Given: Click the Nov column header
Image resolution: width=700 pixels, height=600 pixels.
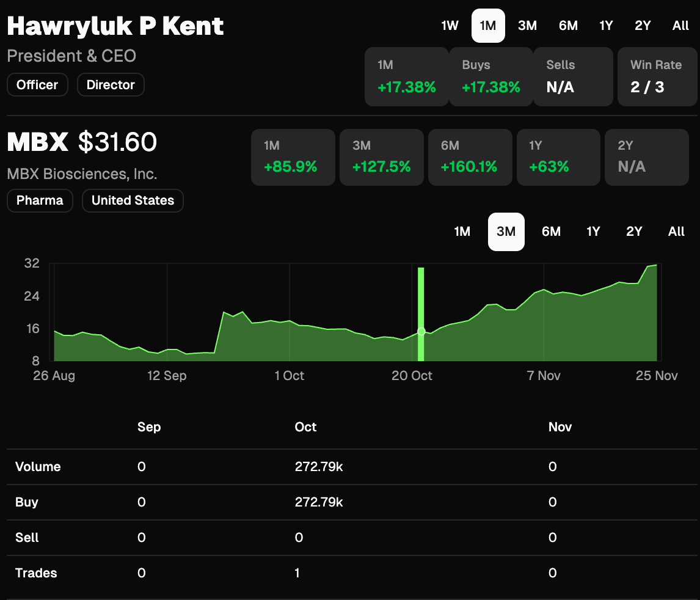Looking at the screenshot, I should (x=560, y=427).
